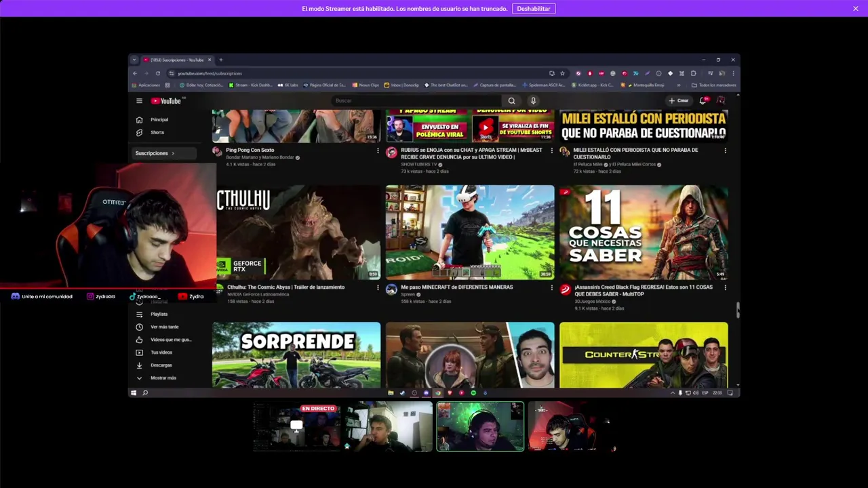868x488 pixels.
Task: Activate voice search microphone icon
Action: (533, 101)
